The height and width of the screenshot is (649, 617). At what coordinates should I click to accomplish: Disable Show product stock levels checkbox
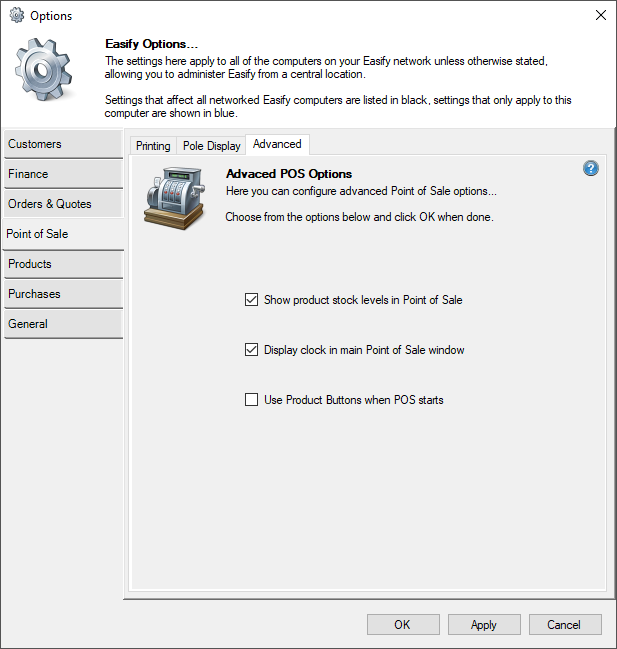(x=252, y=300)
